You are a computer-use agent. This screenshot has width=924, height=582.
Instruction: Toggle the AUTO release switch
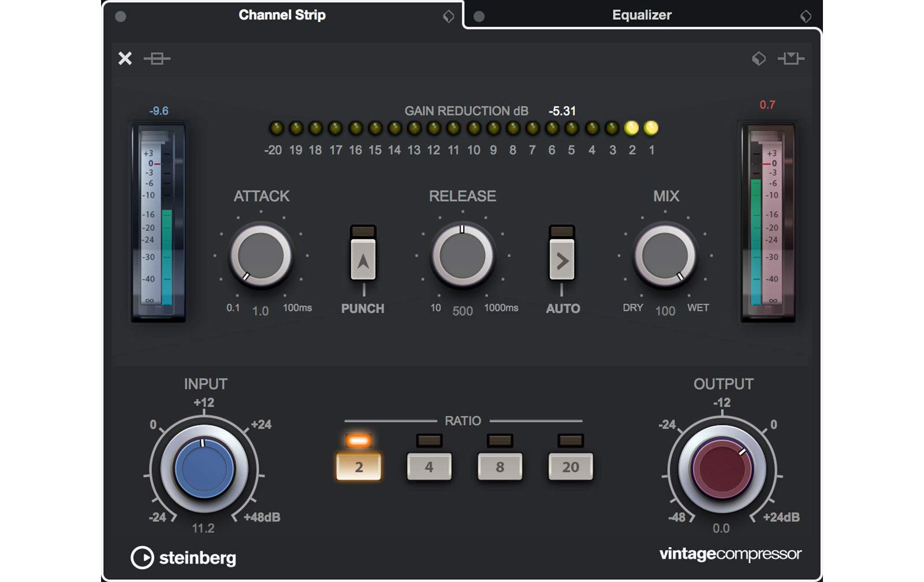pos(562,258)
